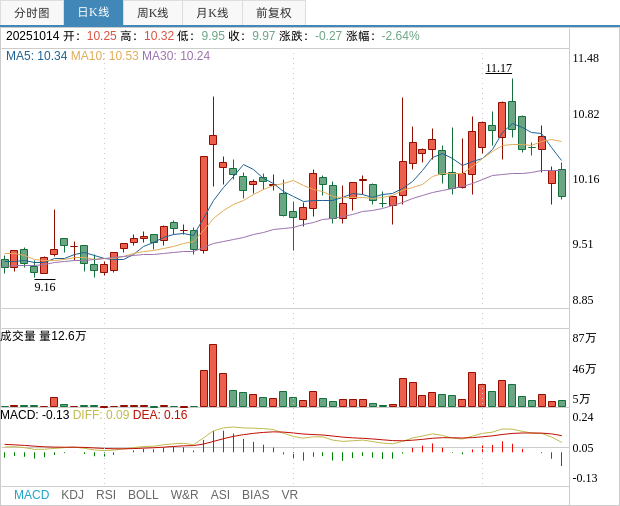
Task: Click the DEA: 0.16 value
Action: (160, 415)
